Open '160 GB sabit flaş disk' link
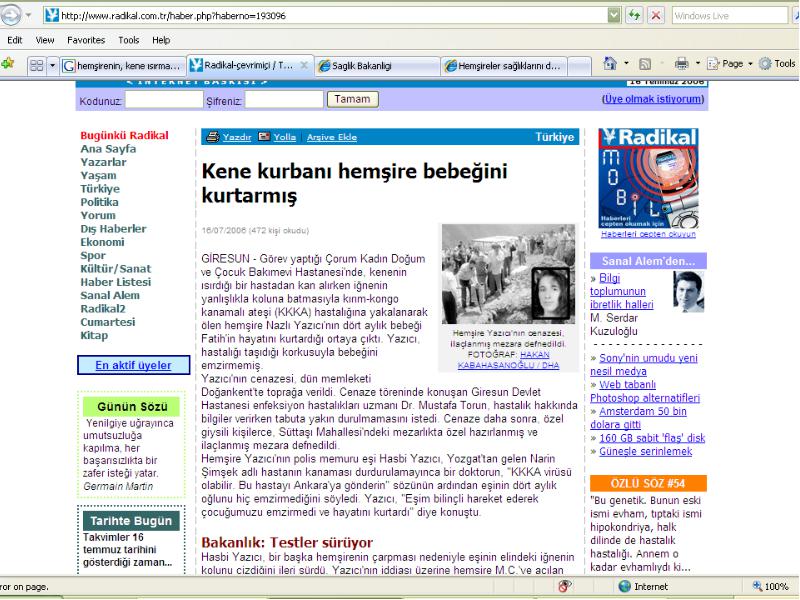The image size is (800, 600). pos(652,438)
